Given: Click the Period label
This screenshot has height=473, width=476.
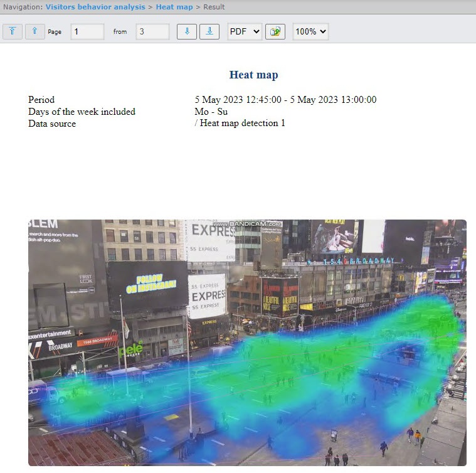Looking at the screenshot, I should tap(41, 100).
